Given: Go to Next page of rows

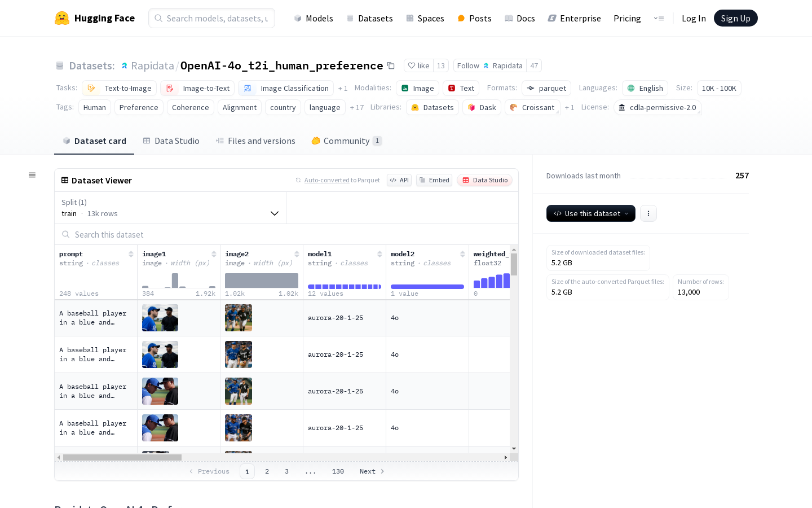Looking at the screenshot, I should (x=372, y=471).
